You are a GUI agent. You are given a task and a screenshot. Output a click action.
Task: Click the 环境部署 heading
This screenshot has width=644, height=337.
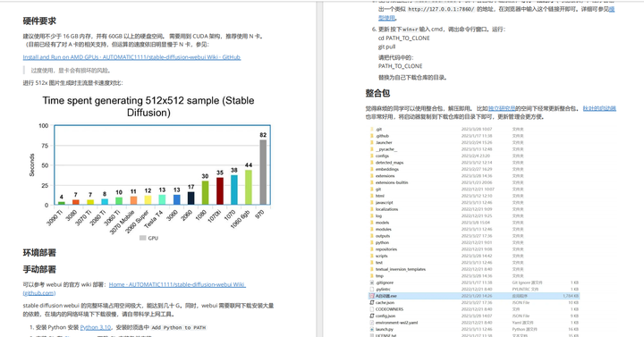39,253
